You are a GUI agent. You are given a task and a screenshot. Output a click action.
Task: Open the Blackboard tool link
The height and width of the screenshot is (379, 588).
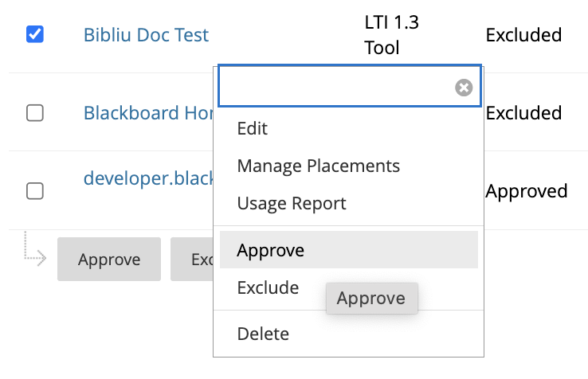(x=147, y=113)
